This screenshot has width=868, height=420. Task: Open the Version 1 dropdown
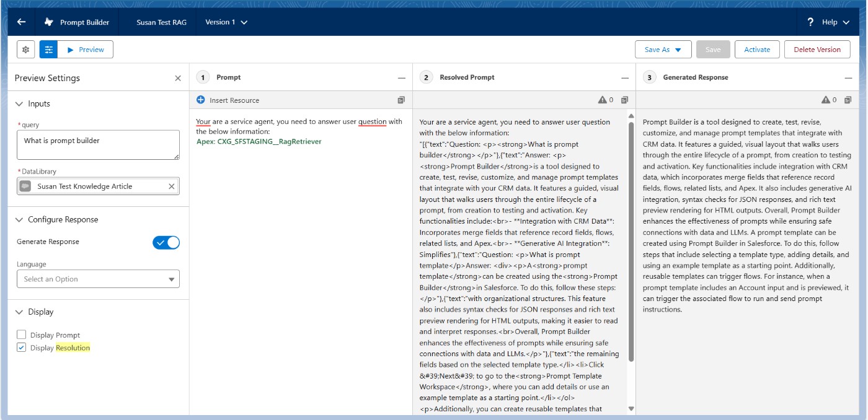coord(226,22)
